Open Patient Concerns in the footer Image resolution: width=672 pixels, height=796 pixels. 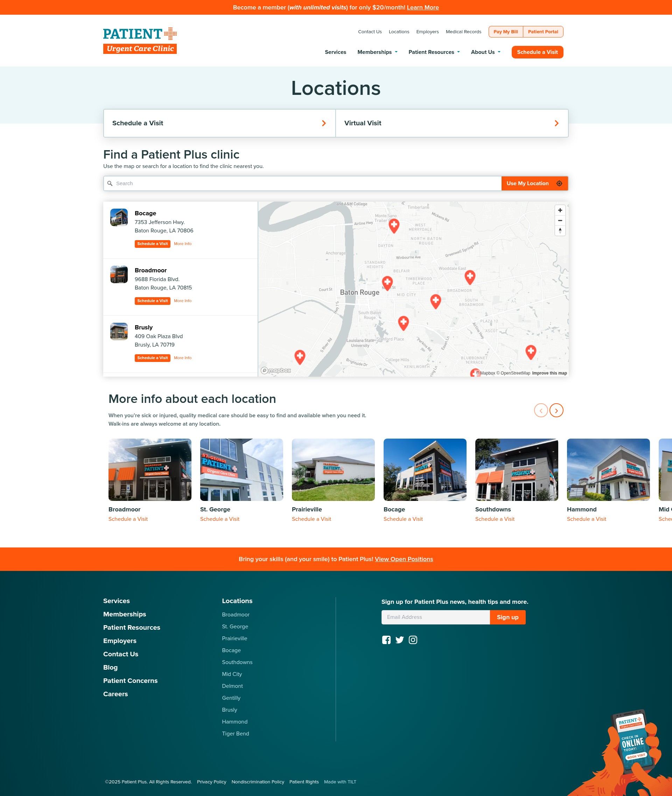pos(130,680)
